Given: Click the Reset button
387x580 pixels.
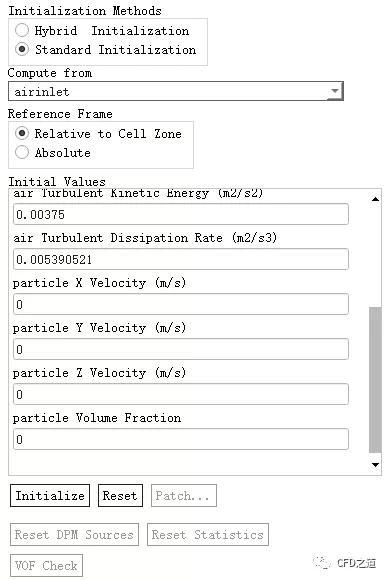Looking at the screenshot, I should click(x=120, y=495).
